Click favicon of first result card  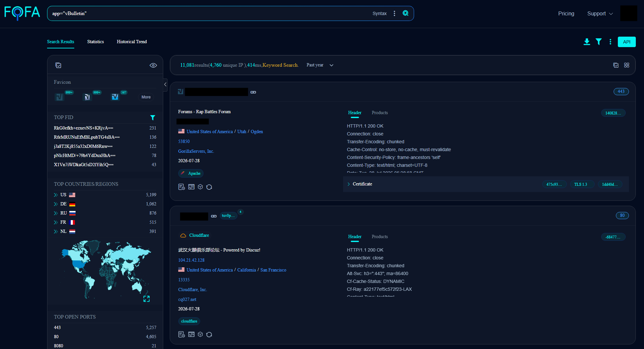point(181,92)
